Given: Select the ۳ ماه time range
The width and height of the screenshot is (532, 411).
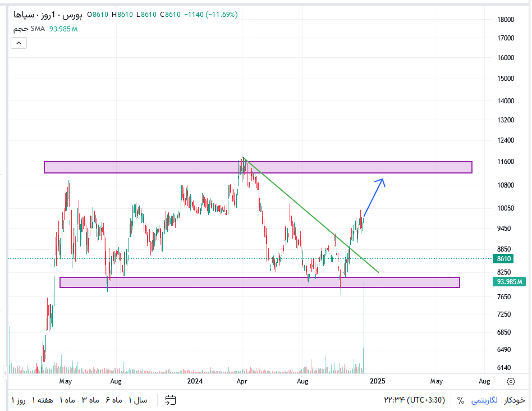Looking at the screenshot, I should 90,400.
